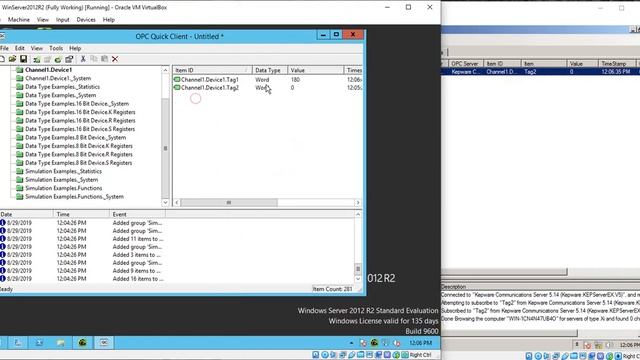
Task: Click event log scroll up arrow
Action: [358, 214]
